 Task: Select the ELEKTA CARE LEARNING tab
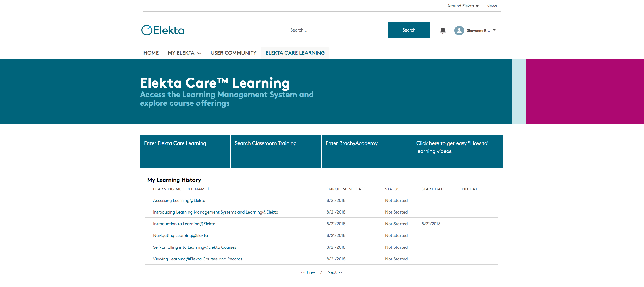(x=295, y=53)
